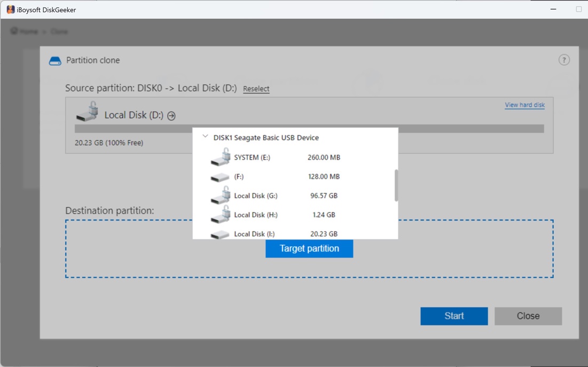
Task: Click the Source partition heading text
Action: (x=151, y=88)
